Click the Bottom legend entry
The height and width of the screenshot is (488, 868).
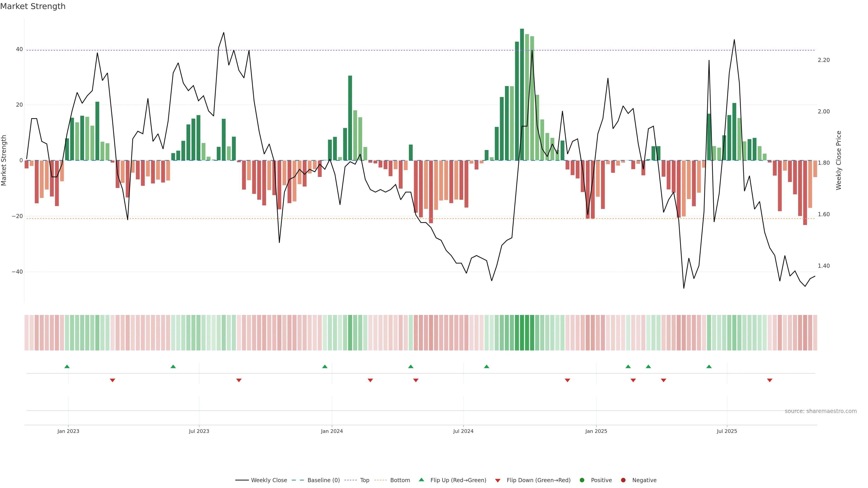(400, 480)
